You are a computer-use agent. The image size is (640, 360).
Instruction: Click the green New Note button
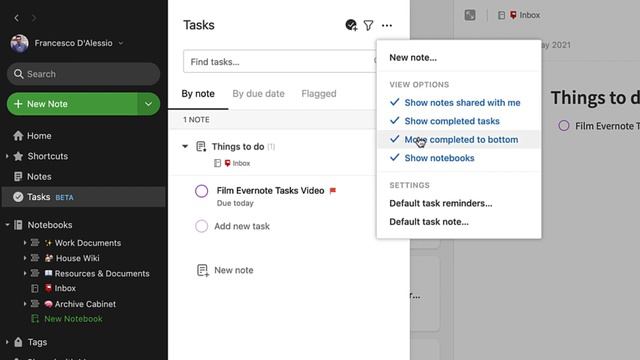[72, 104]
